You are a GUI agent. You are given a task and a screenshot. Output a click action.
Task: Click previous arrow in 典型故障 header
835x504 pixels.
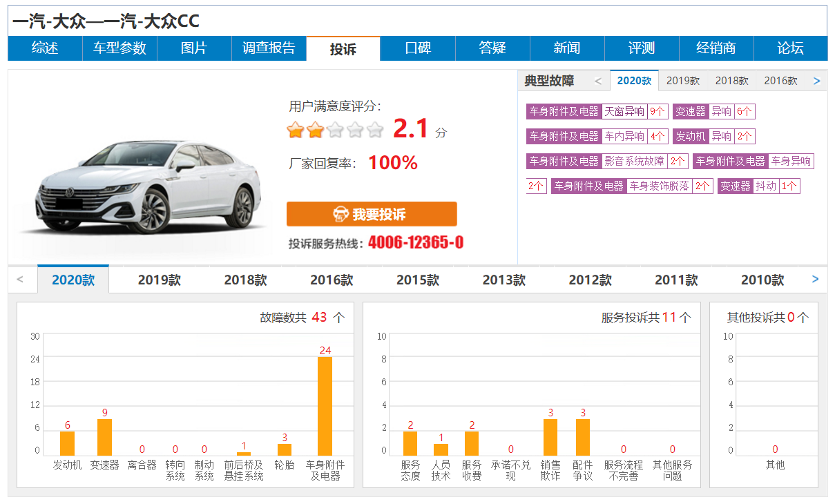point(598,81)
